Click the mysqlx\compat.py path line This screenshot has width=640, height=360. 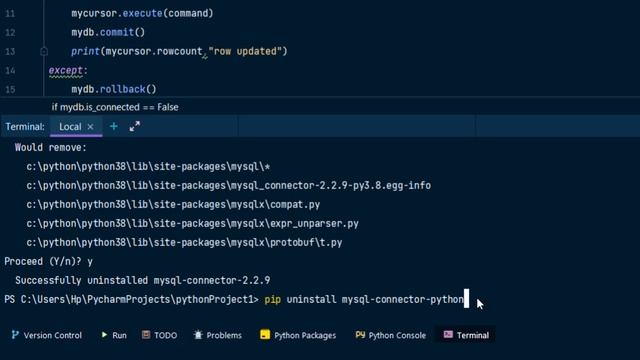pyautogui.click(x=173, y=204)
